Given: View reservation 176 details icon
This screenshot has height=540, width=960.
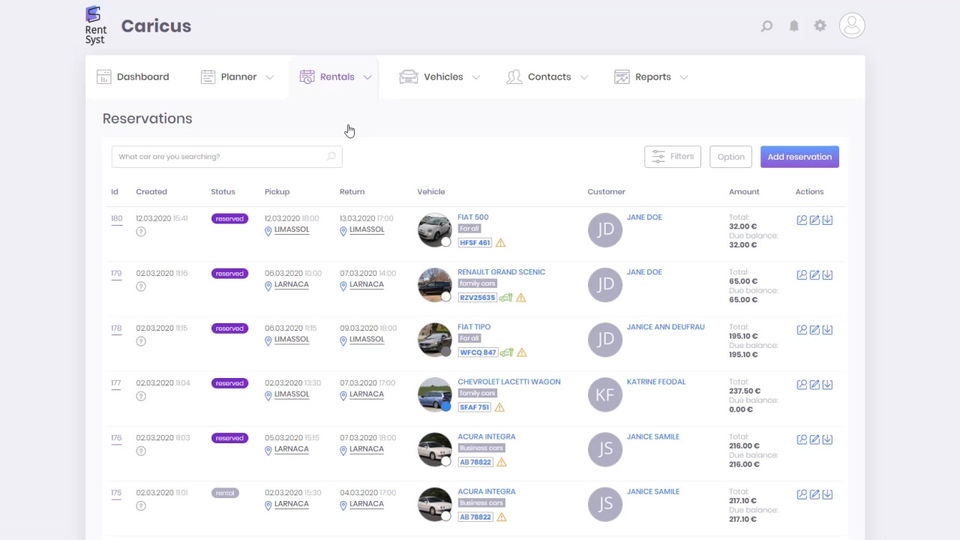Looking at the screenshot, I should [801, 439].
